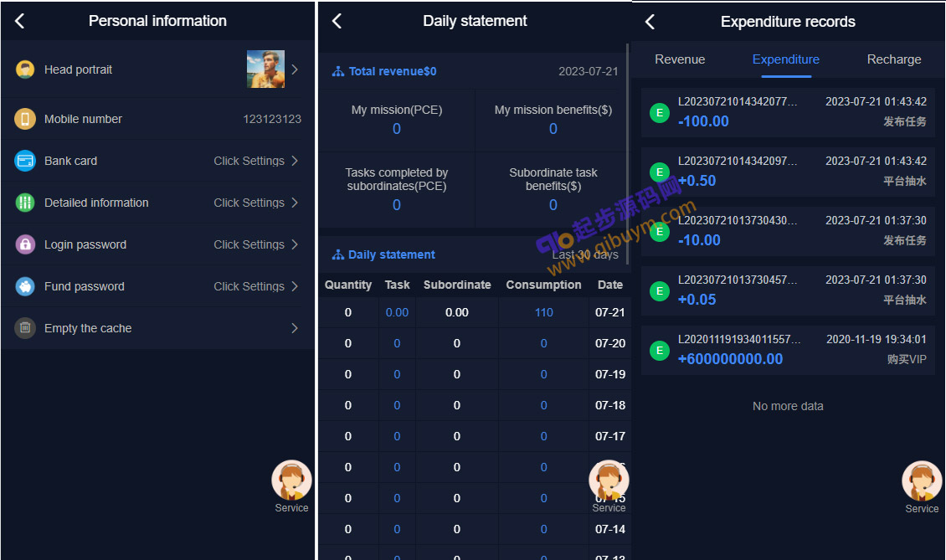Switch to the Recharge tab
The width and height of the screenshot is (946, 560).
pyautogui.click(x=894, y=59)
